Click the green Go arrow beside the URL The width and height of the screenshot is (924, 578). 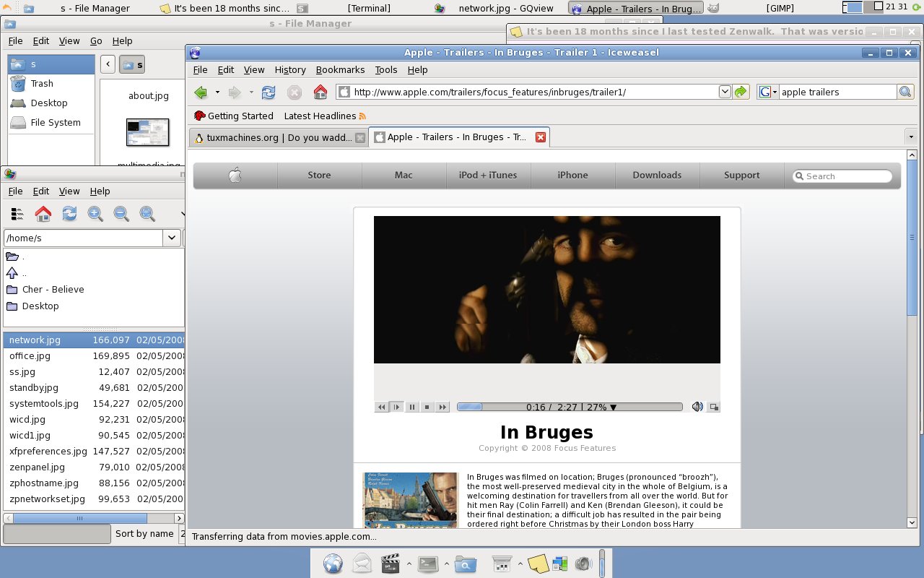[x=741, y=92]
